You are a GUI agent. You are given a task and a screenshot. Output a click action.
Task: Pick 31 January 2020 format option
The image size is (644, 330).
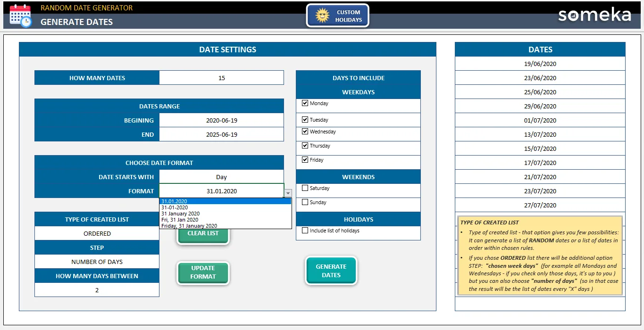click(x=226, y=214)
